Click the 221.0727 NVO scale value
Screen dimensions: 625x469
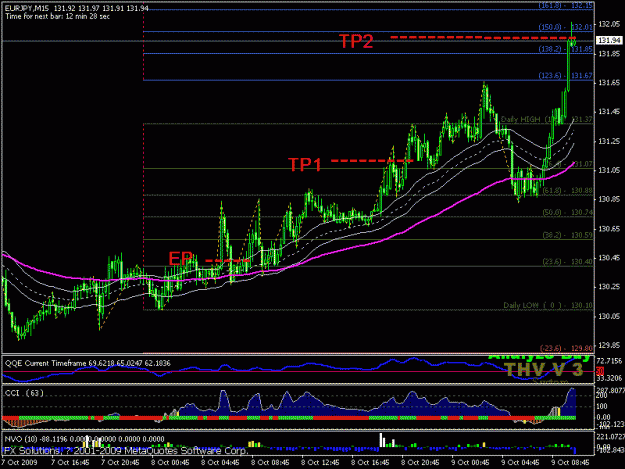coord(610,437)
